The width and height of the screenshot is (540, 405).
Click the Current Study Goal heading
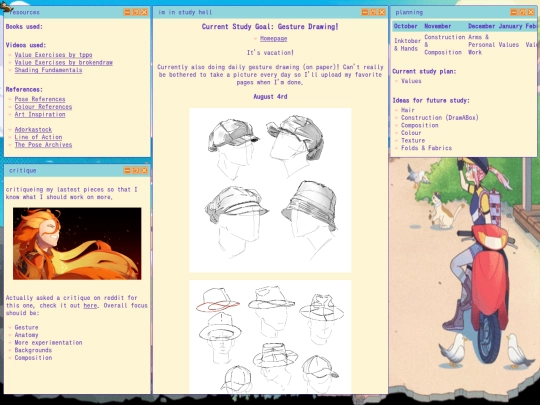(x=270, y=27)
